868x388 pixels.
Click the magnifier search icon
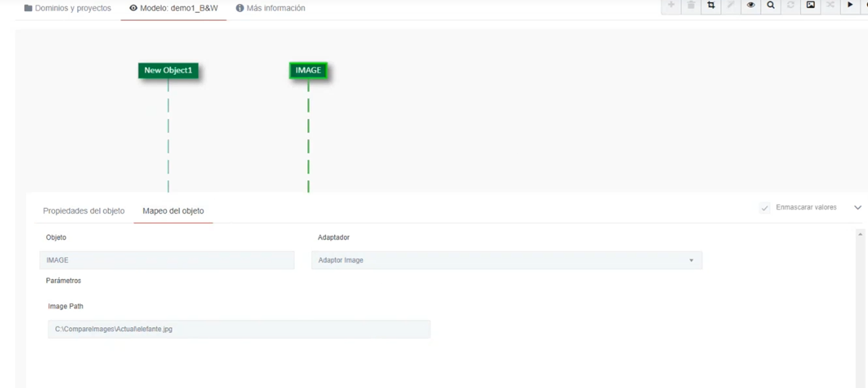tap(771, 5)
